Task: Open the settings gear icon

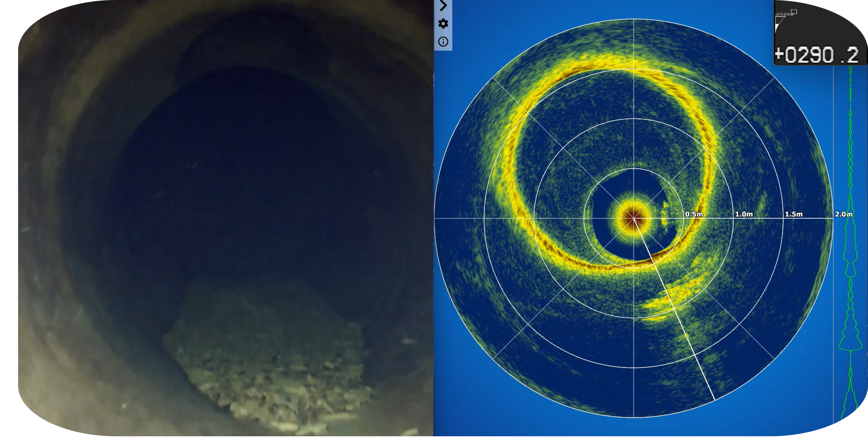Action: tap(443, 24)
